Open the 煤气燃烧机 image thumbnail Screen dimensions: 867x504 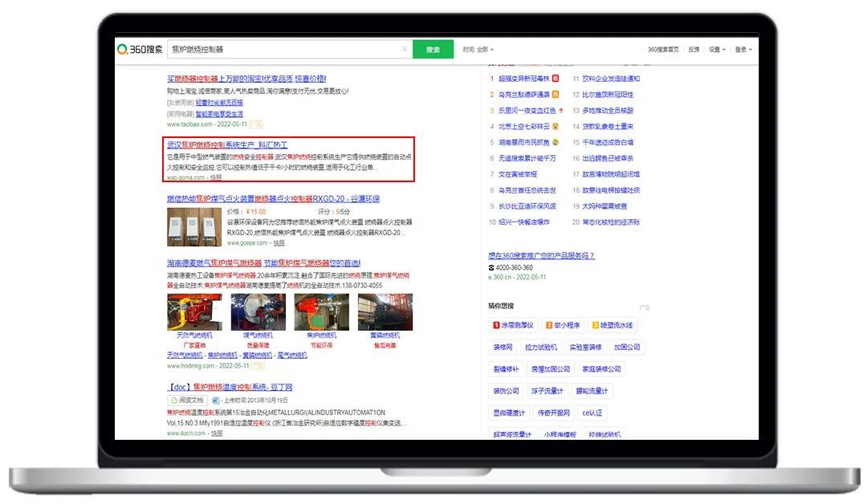tap(258, 311)
